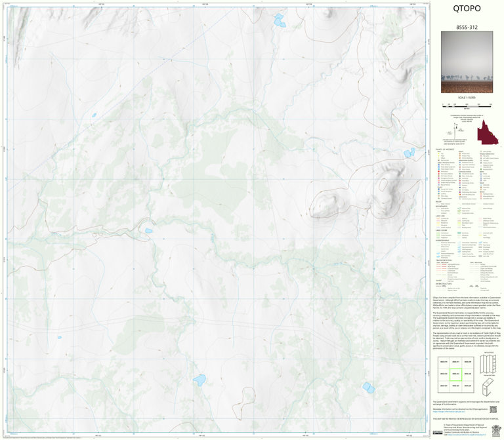Click the QTOPO map title

[x=467, y=9]
